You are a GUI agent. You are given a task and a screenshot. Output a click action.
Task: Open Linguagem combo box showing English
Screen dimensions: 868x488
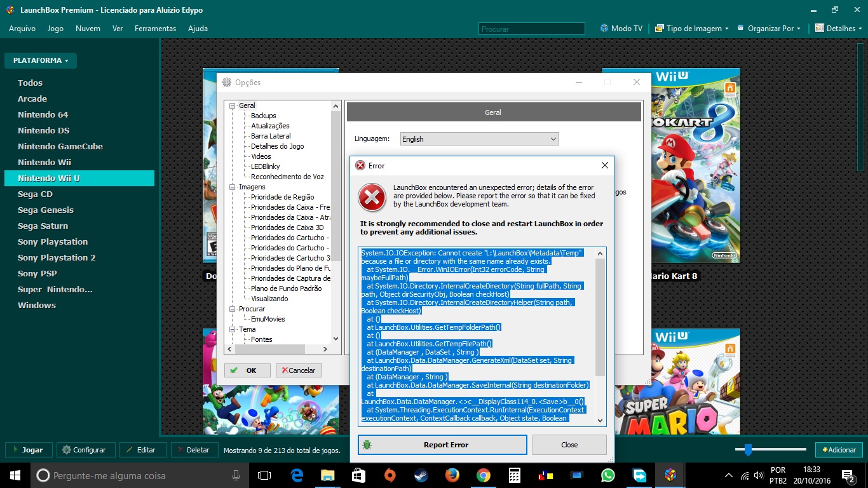(x=480, y=139)
